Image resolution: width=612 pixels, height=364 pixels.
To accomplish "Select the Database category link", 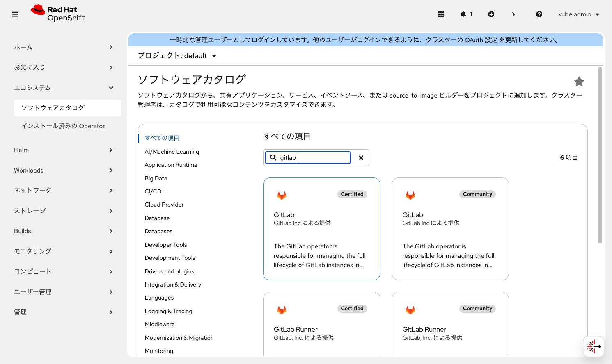I will 157,218.
